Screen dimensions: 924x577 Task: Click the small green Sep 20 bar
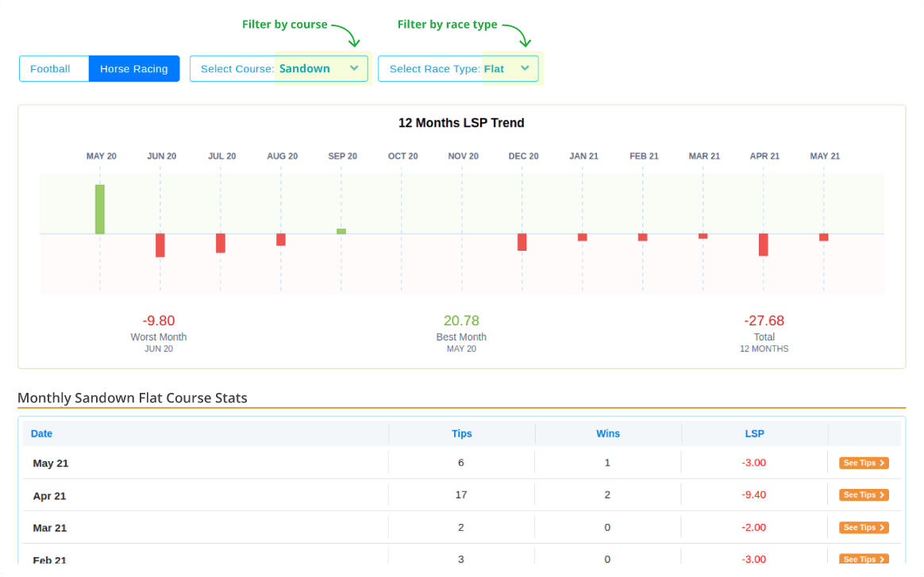pos(341,231)
